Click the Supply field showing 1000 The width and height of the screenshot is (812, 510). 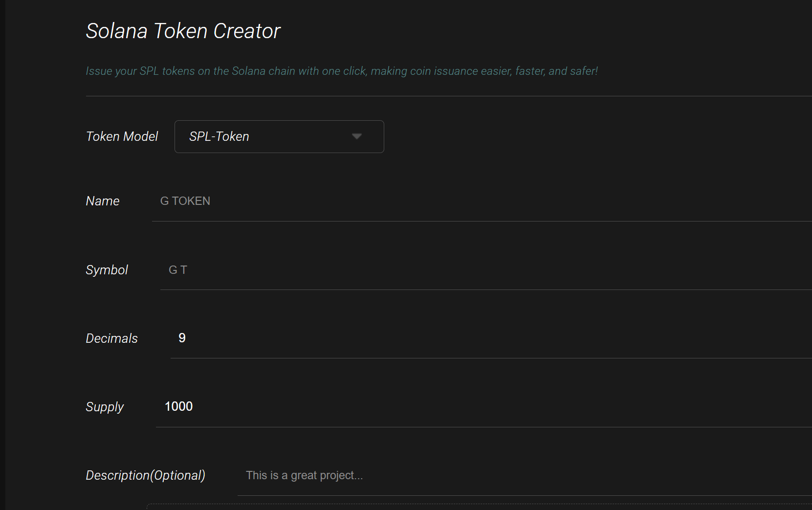342,406
